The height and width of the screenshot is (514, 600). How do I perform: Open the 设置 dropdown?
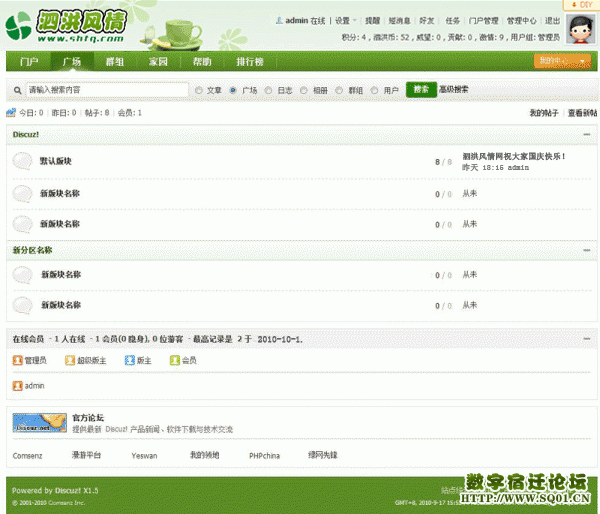point(346,21)
